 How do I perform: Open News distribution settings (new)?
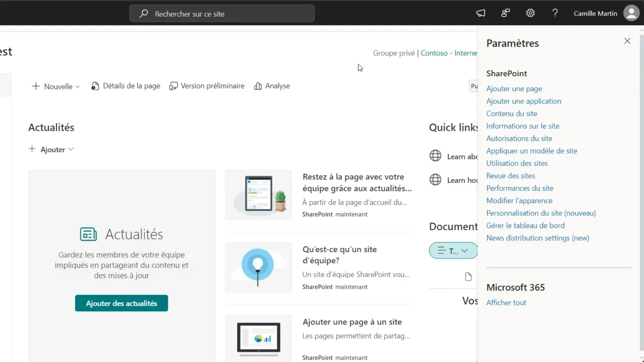(x=538, y=238)
